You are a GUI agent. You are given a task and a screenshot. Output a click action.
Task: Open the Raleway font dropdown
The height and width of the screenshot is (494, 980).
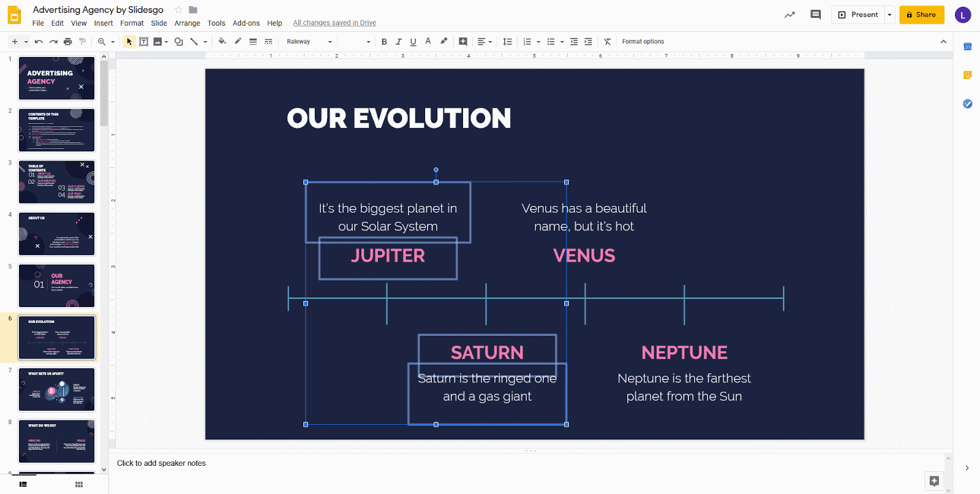pyautogui.click(x=309, y=42)
